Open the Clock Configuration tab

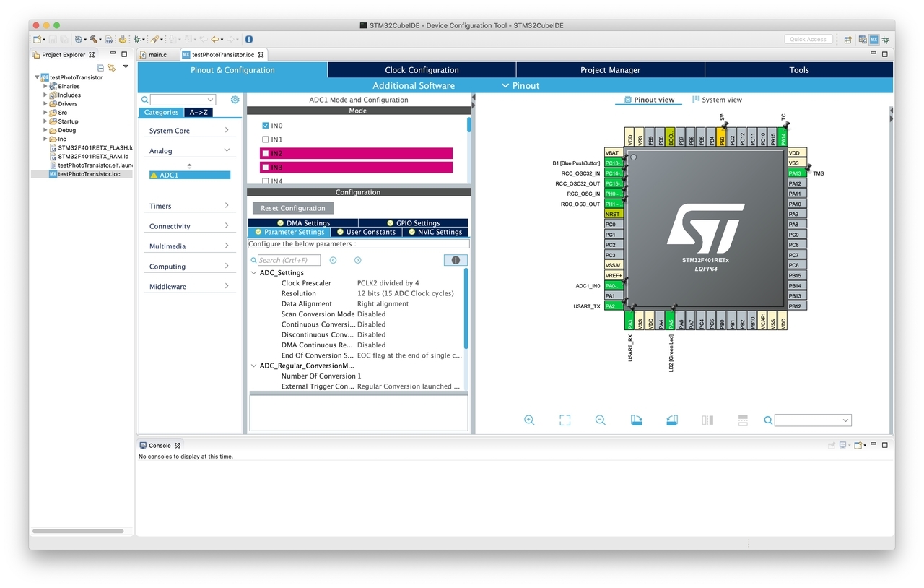coord(422,70)
